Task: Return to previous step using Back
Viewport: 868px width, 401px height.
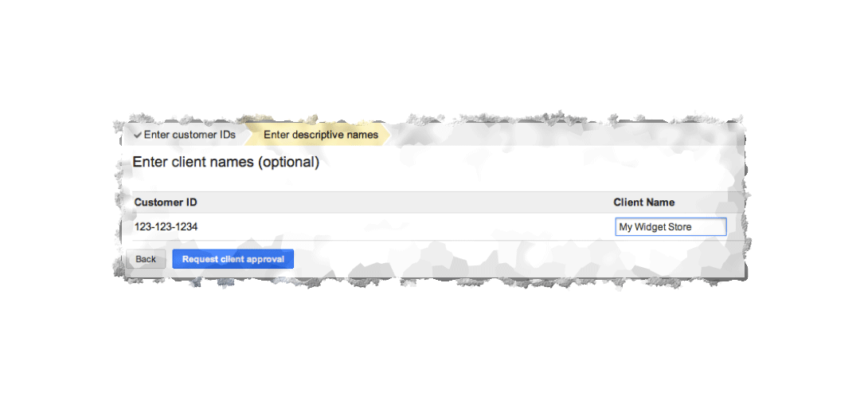Action: [x=146, y=259]
